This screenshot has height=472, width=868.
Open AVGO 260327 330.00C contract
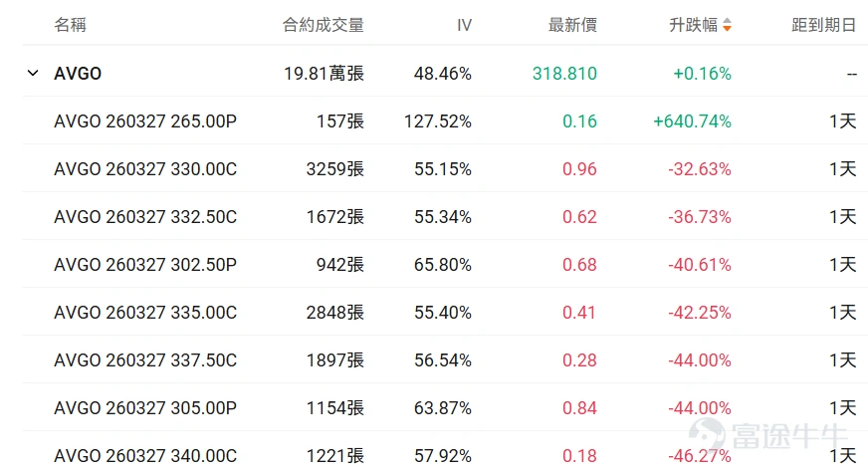(145, 169)
